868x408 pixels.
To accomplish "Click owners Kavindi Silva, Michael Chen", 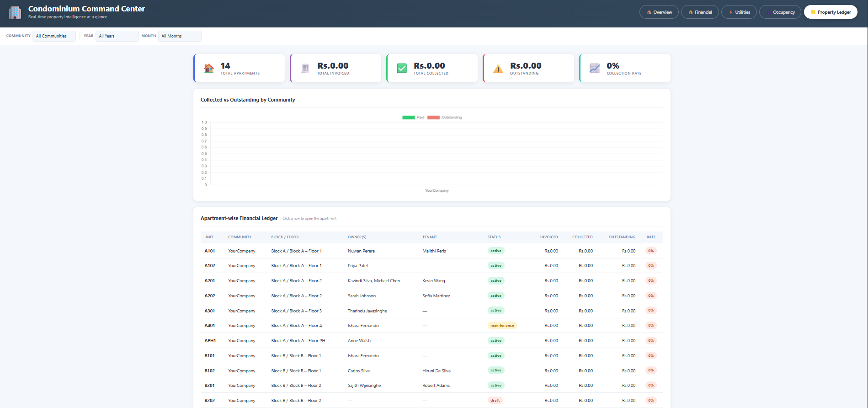I will [x=374, y=281].
